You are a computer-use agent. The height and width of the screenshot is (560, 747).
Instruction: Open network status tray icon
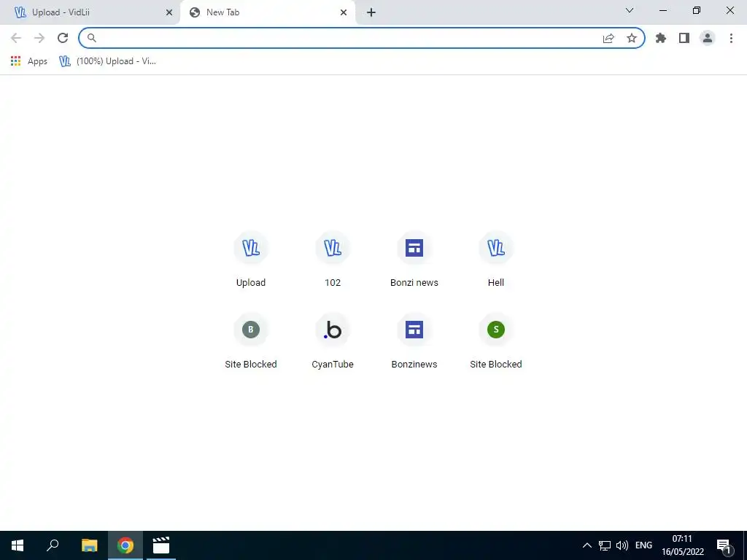(605, 545)
